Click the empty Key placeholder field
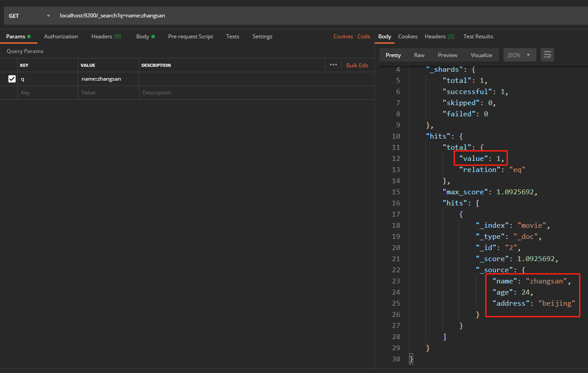Viewport: 588px width, 373px height. 48,93
